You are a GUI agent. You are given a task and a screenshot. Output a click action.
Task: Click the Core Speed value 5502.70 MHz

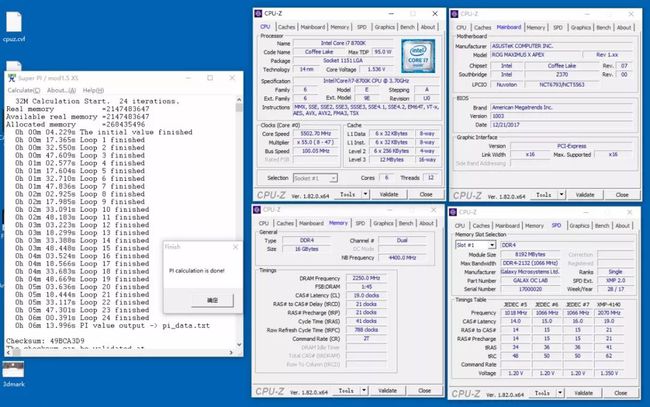tap(315, 133)
